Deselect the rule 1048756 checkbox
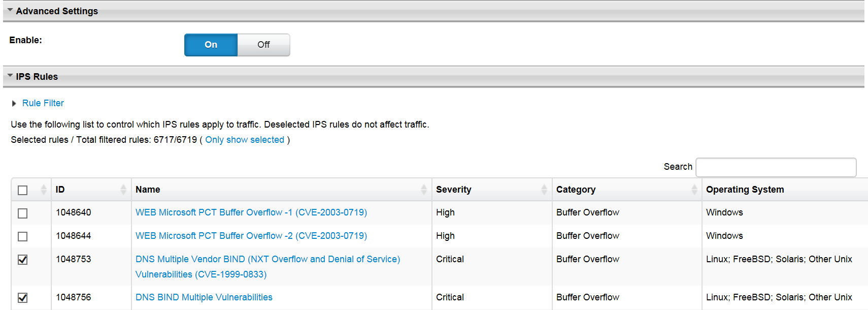This screenshot has width=868, height=310. (x=23, y=298)
